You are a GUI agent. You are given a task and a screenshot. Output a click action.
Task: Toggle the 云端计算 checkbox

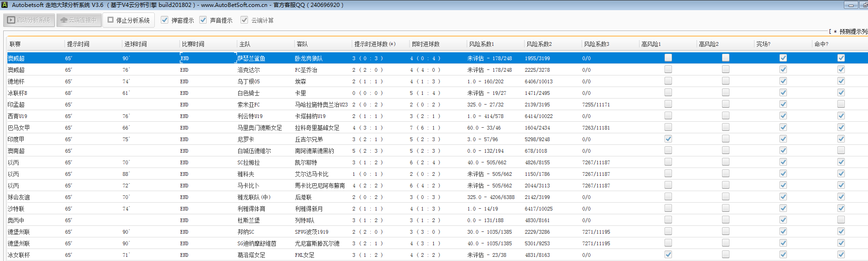point(244,20)
